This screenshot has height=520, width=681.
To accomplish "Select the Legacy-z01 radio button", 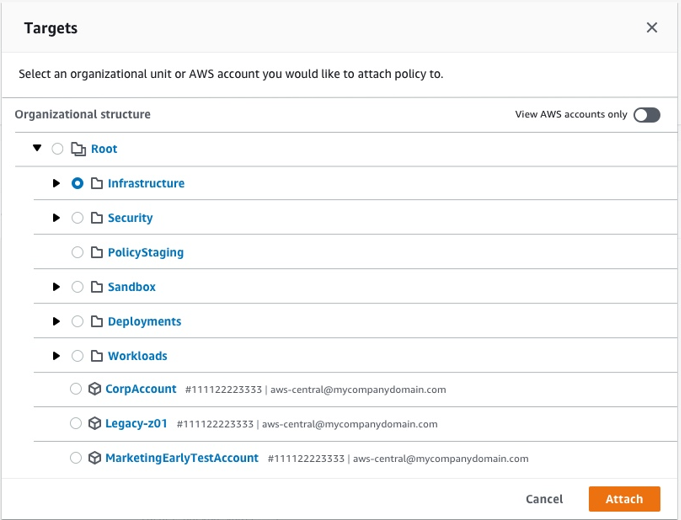I will pyautogui.click(x=76, y=423).
